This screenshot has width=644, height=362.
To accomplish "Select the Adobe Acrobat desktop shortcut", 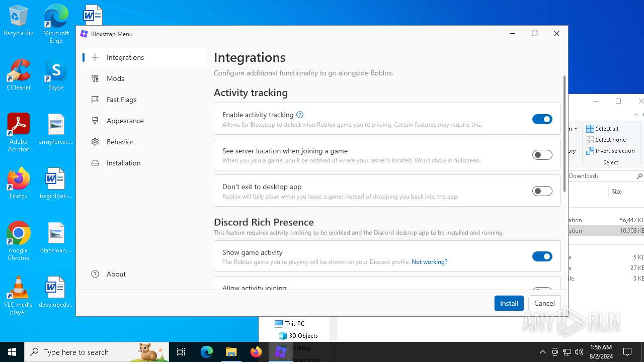I will (19, 133).
